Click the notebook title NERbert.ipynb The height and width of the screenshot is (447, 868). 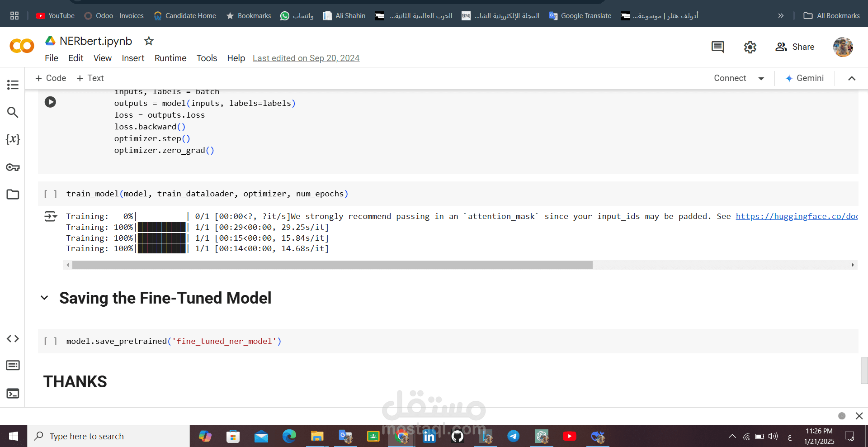tap(96, 41)
